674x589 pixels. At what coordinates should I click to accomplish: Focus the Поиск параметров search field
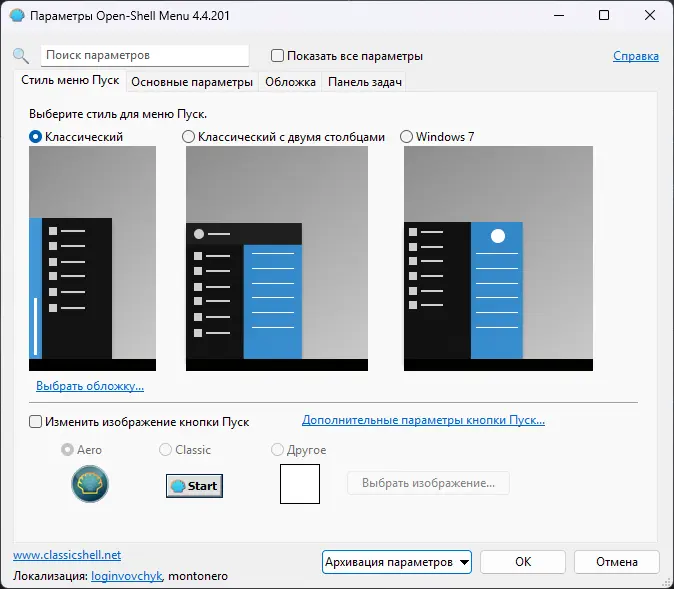tap(145, 55)
